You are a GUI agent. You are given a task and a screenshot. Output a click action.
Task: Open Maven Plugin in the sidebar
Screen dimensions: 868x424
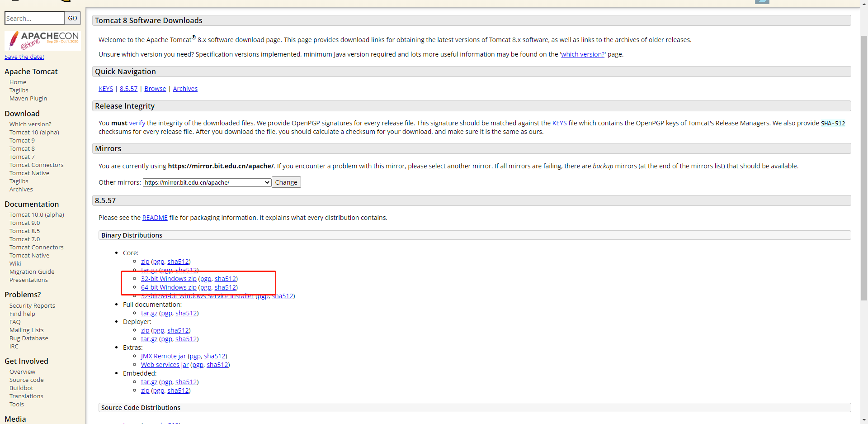click(x=28, y=99)
